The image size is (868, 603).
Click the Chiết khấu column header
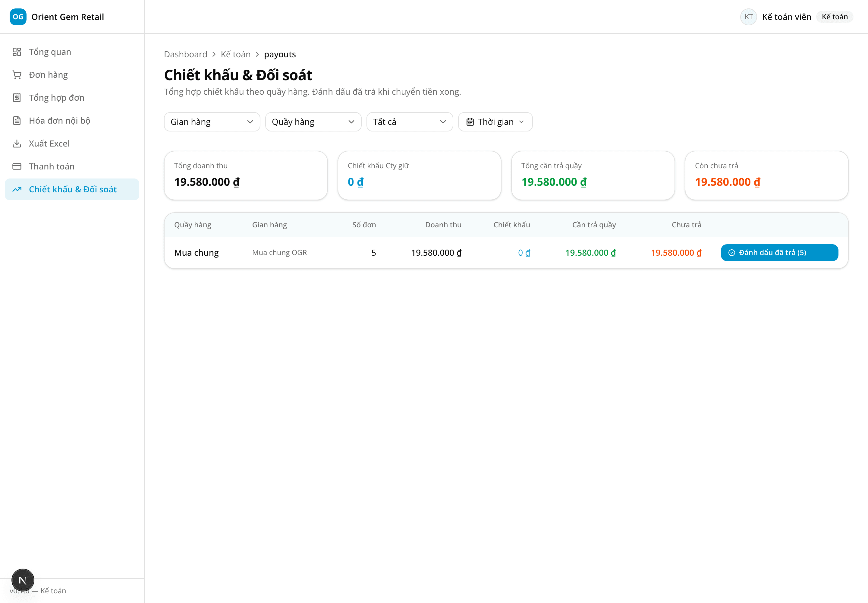(x=512, y=225)
